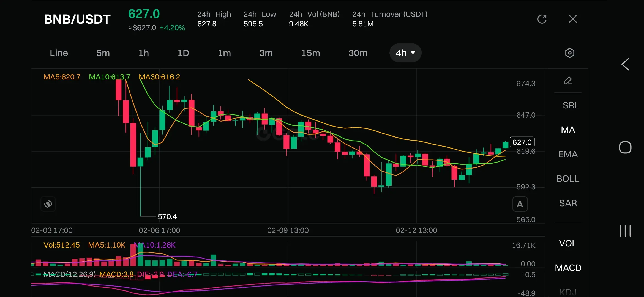Image resolution: width=644 pixels, height=297 pixels.
Task: Tap the rotate screen icon on chart
Action: click(x=48, y=204)
